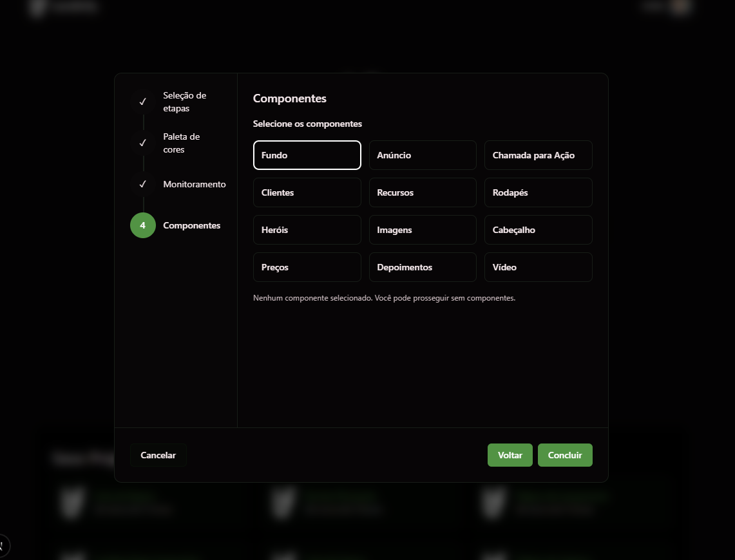Screen dimensions: 735x560
Task: Add the Imagens component
Action: coord(423,230)
